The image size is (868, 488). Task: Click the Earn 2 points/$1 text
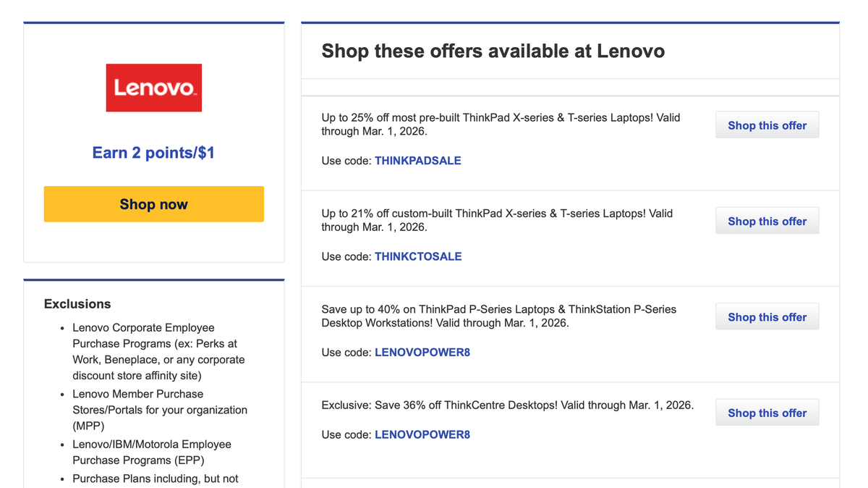coord(153,152)
